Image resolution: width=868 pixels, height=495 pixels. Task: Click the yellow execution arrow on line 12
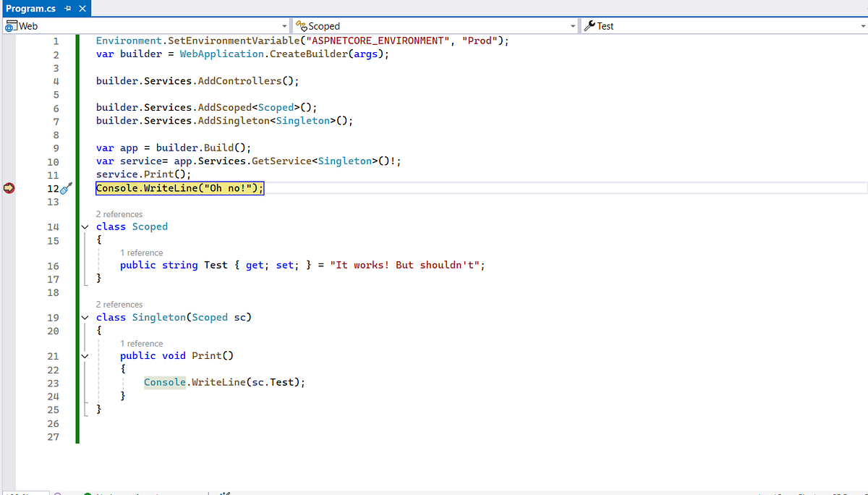click(8, 187)
